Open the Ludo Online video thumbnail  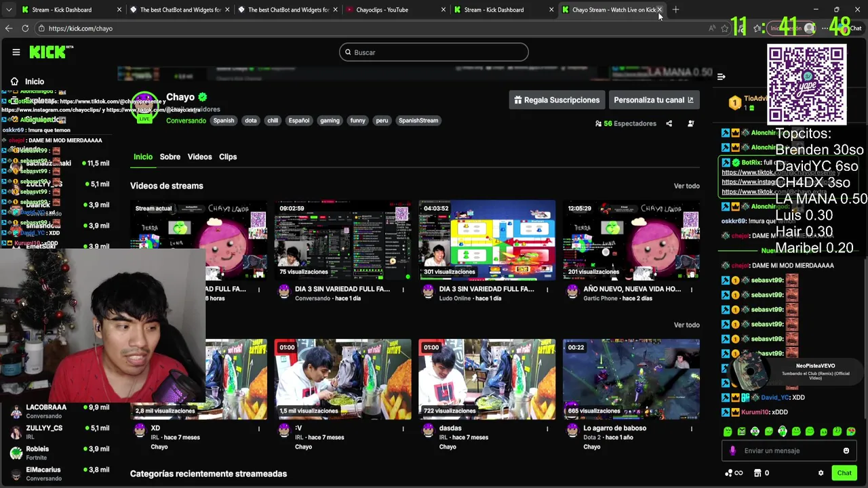(487, 239)
